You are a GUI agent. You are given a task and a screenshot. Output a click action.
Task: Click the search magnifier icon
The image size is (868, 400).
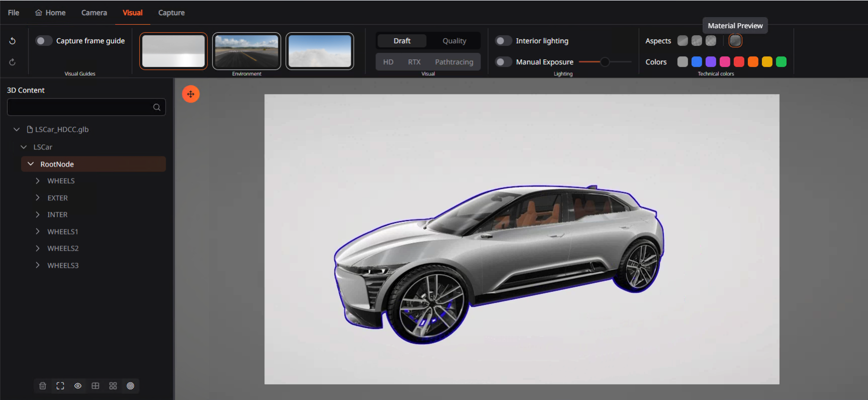[157, 107]
